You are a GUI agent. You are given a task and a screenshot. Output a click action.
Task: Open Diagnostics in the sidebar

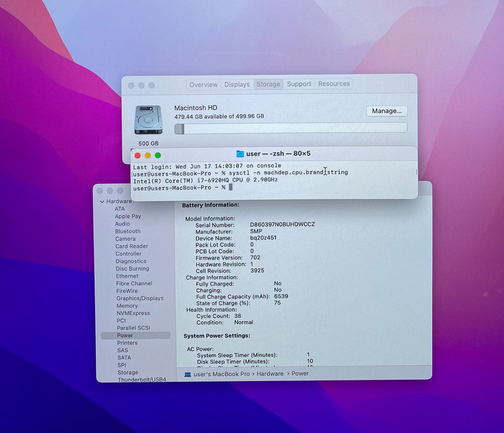coord(131,261)
